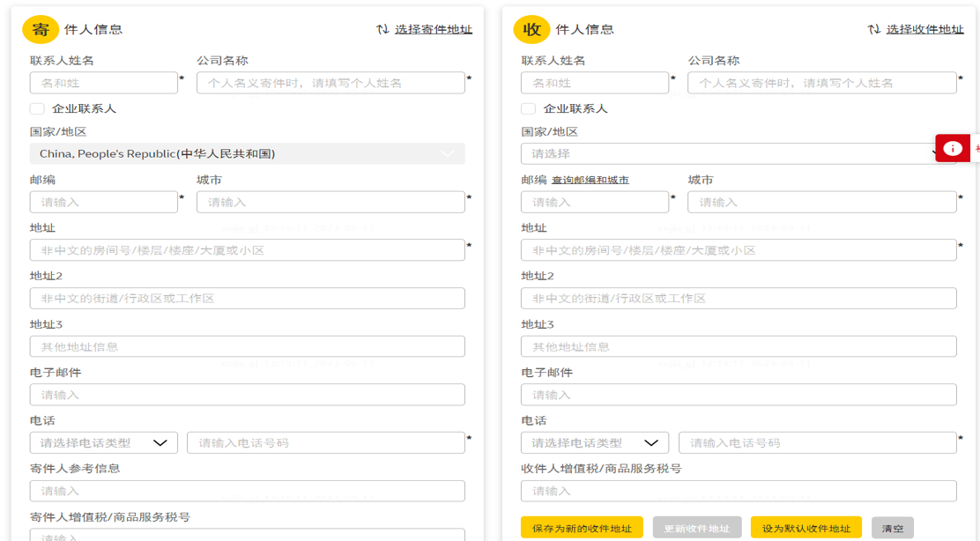The image size is (980, 541).
Task: Click the swap arrows icon beside 选择寄件地址
Action: point(382,29)
